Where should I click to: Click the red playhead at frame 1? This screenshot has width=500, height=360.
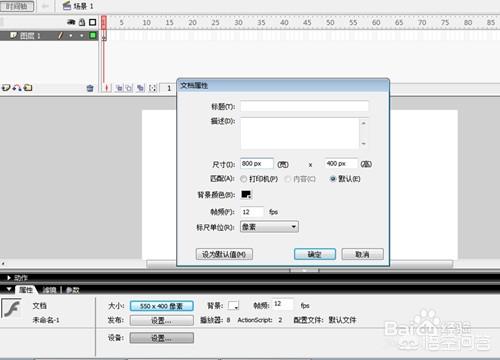(x=104, y=23)
